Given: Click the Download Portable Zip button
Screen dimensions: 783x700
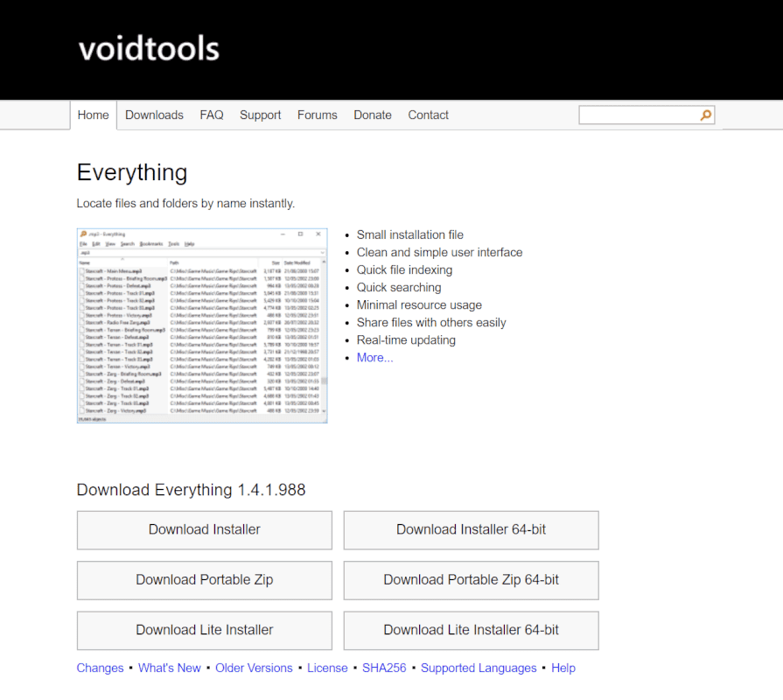Looking at the screenshot, I should point(204,580).
